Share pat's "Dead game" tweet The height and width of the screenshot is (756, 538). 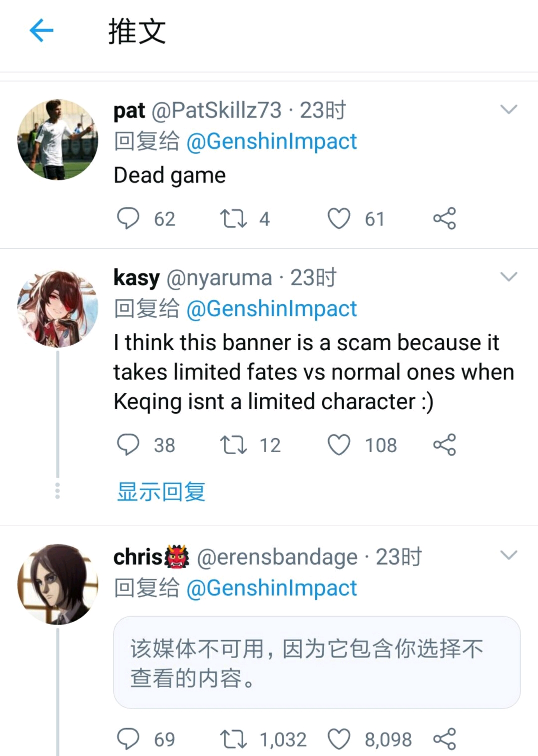444,218
